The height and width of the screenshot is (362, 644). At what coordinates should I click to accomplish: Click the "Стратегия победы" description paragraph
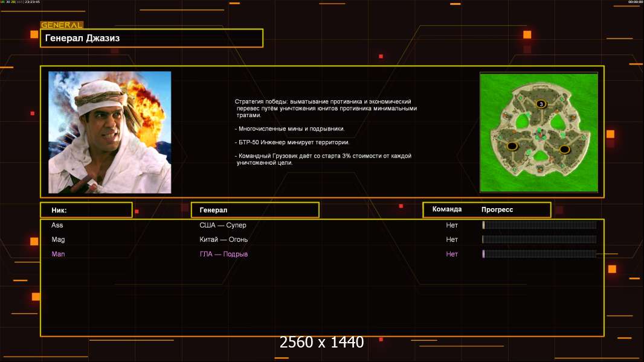coord(326,108)
